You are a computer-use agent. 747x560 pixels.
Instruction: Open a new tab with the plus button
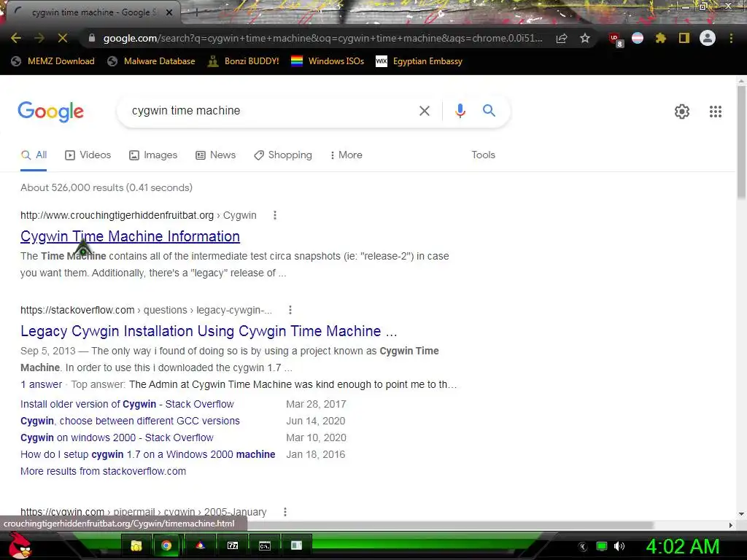(196, 13)
